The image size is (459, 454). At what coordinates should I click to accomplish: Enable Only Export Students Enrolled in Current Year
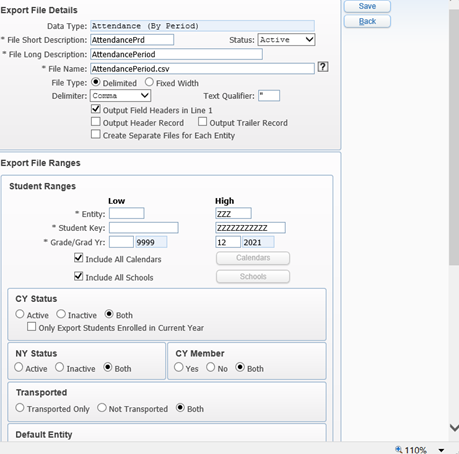pos(32,327)
